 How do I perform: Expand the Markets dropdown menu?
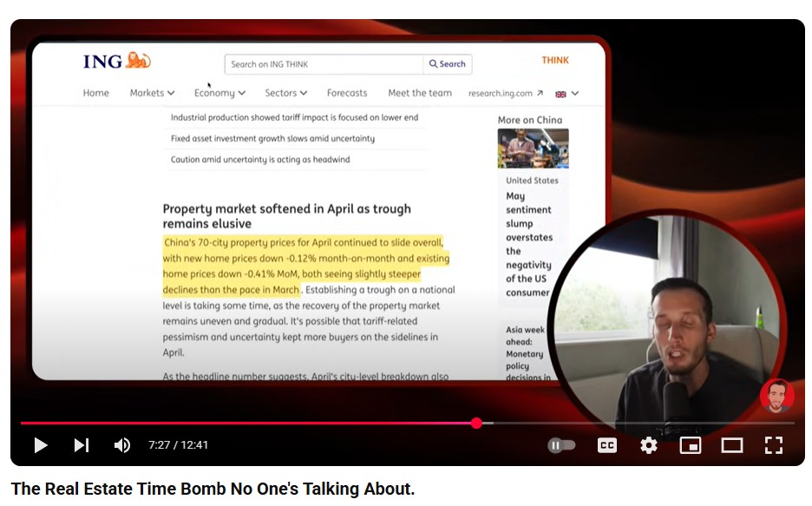coord(152,93)
